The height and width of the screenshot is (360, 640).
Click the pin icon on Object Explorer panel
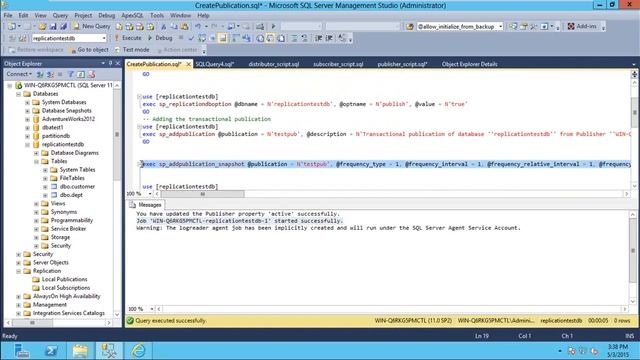(x=110, y=63)
